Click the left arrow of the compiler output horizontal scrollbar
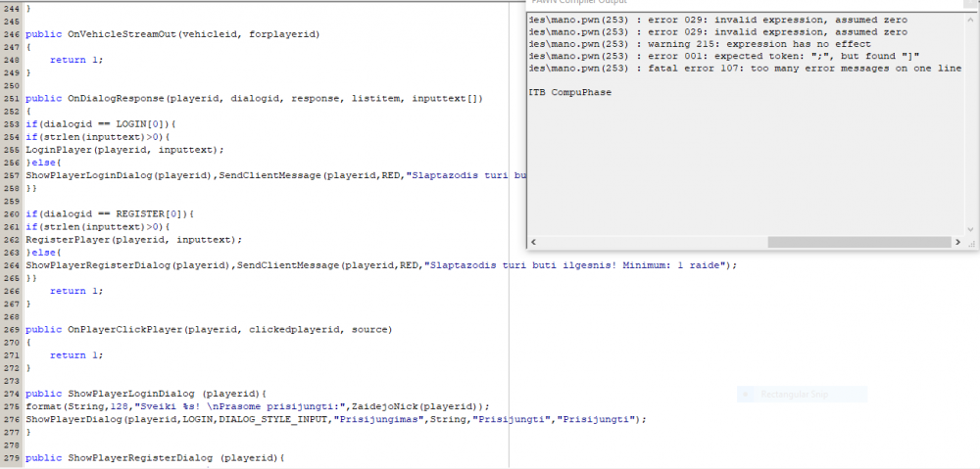The height and width of the screenshot is (469, 980). click(x=533, y=242)
